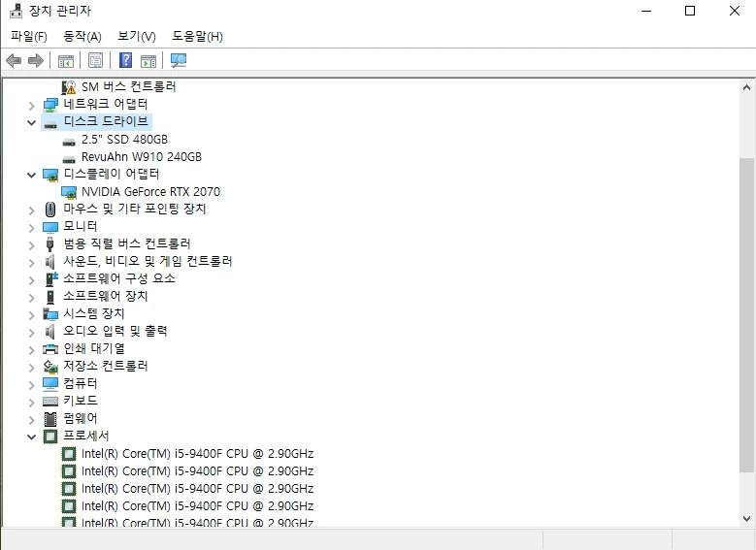756x550 pixels.
Task: Open the Properties toolbar icon
Action: (x=95, y=60)
